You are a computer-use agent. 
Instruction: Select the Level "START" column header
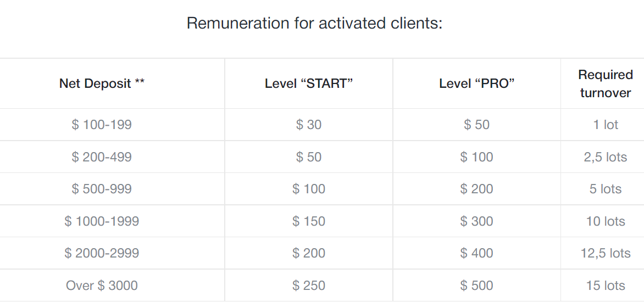(309, 83)
